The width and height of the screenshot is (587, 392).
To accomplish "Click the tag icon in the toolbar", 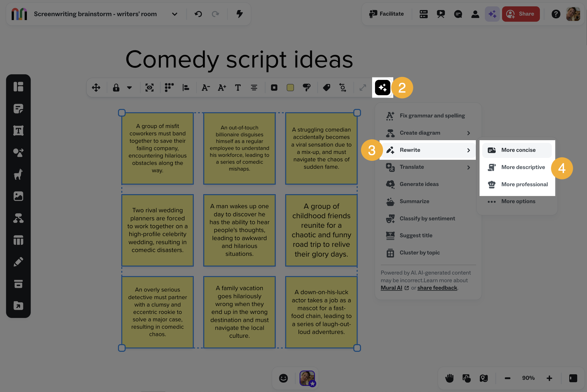I will tap(327, 88).
